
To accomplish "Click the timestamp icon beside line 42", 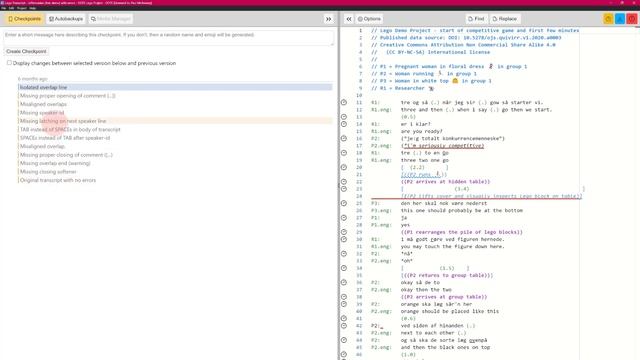I will (x=344, y=326).
